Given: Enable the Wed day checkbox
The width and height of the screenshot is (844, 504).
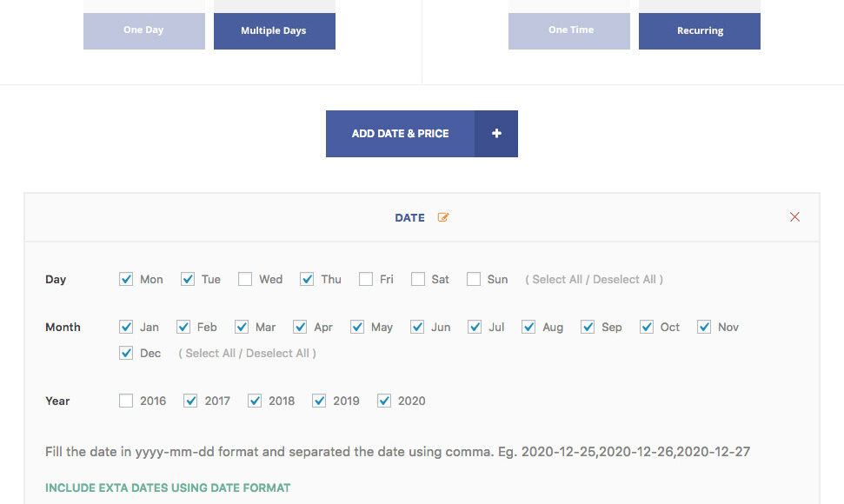Looking at the screenshot, I should (x=245, y=279).
